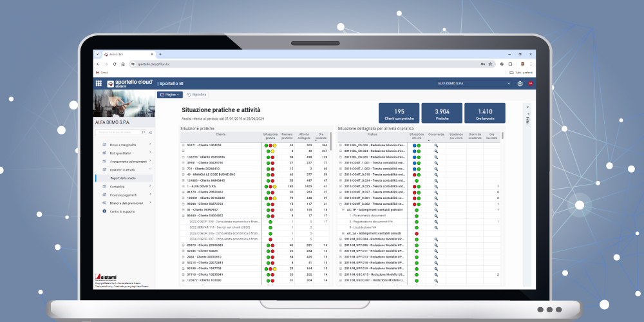
Task: Click the browser home icon
Action: [122, 64]
